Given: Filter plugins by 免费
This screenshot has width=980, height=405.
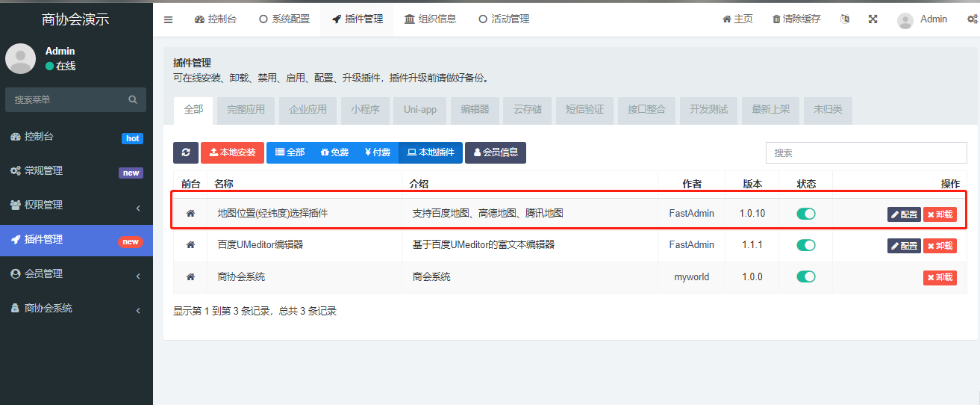Looking at the screenshot, I should coord(334,152).
